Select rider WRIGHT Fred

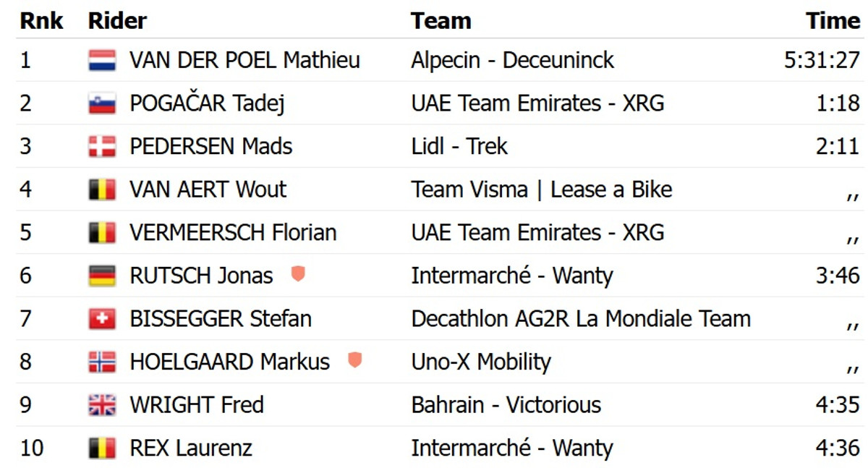(x=196, y=405)
